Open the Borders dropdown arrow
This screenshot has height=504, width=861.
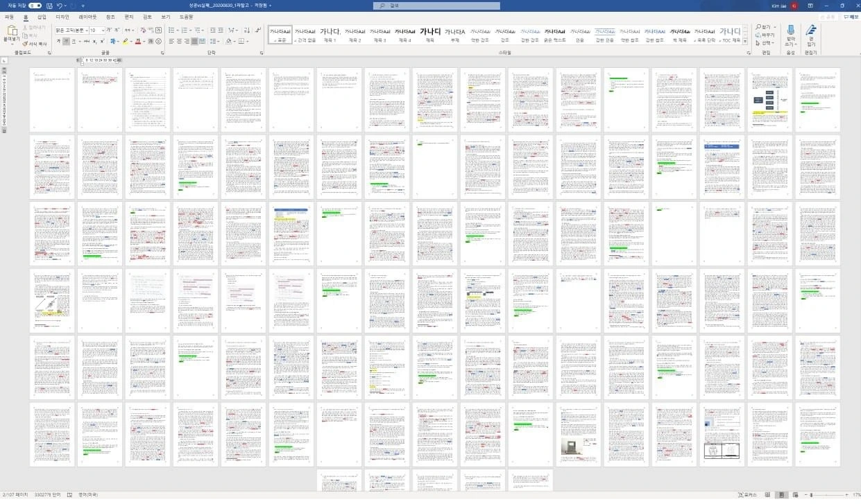point(248,42)
